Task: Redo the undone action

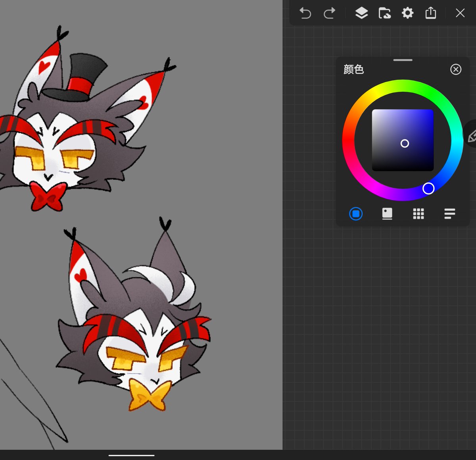Action: 329,13
